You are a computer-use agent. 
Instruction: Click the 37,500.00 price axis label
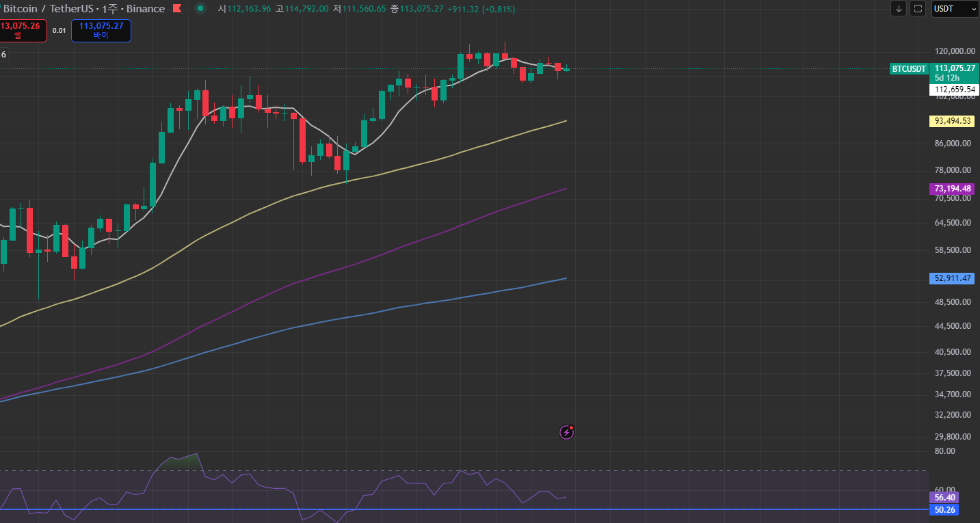953,373
